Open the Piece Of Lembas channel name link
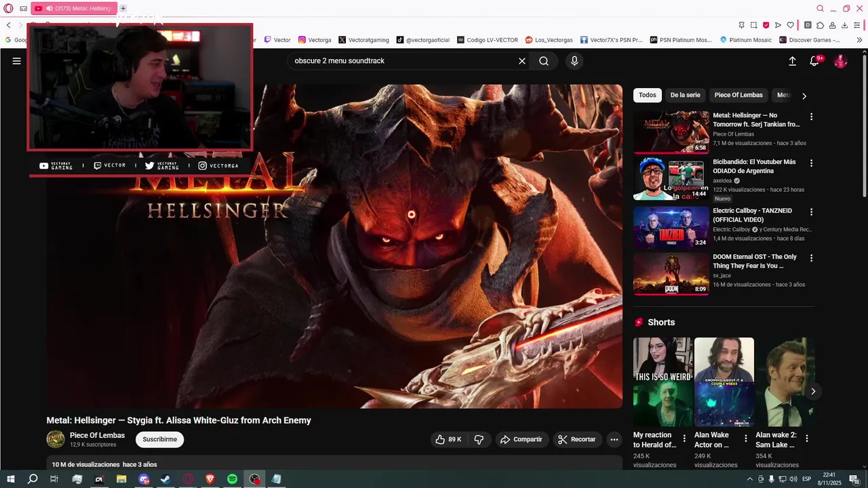 (x=97, y=436)
